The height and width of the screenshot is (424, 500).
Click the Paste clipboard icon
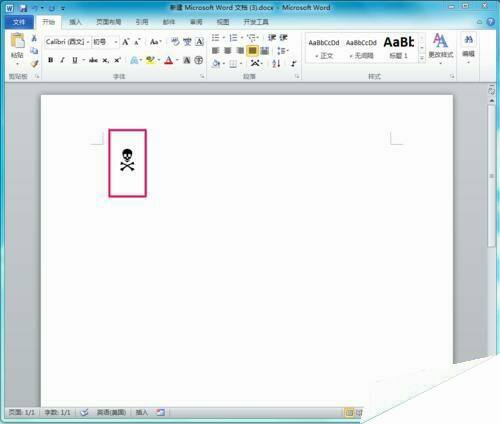click(x=17, y=41)
